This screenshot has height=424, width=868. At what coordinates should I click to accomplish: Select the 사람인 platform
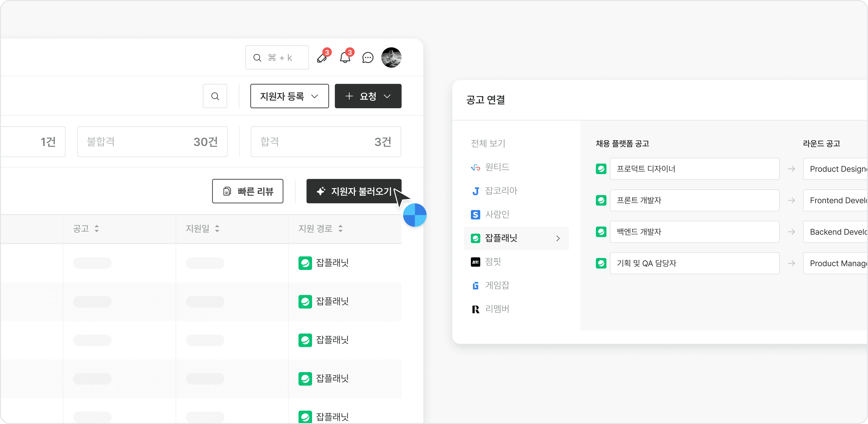pyautogui.click(x=490, y=214)
